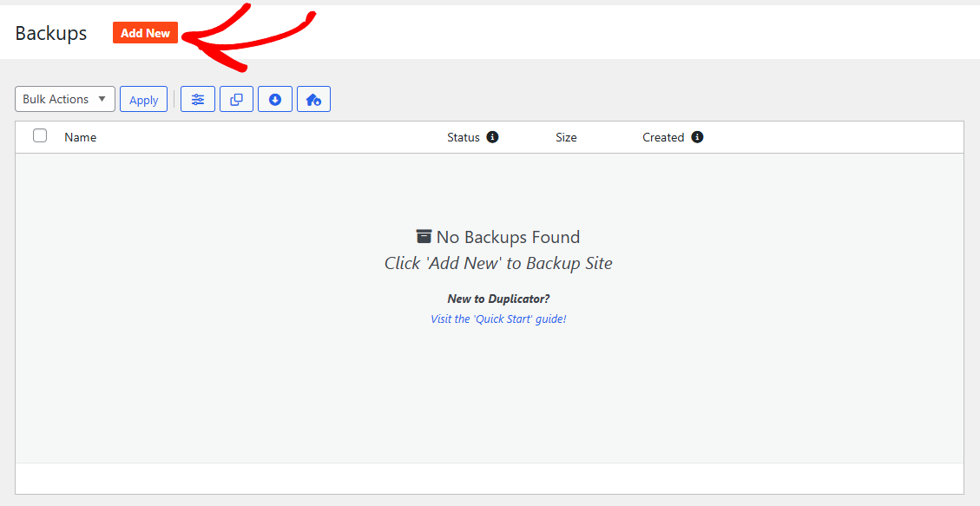Viewport: 980px width, 506px height.
Task: Click the templates copy icon button
Action: pos(236,100)
